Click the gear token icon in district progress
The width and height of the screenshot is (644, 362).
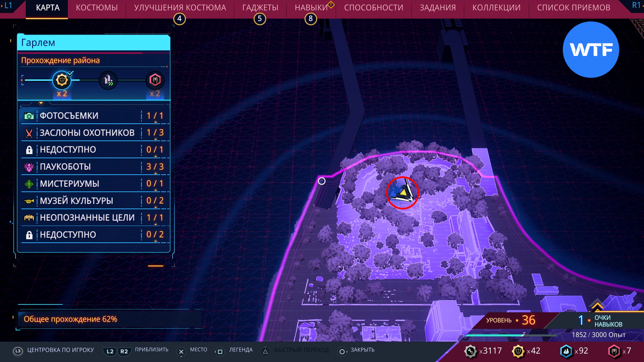click(62, 80)
